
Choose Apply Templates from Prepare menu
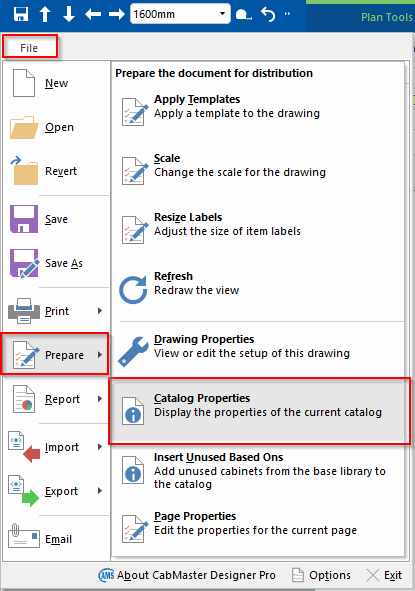260,111
